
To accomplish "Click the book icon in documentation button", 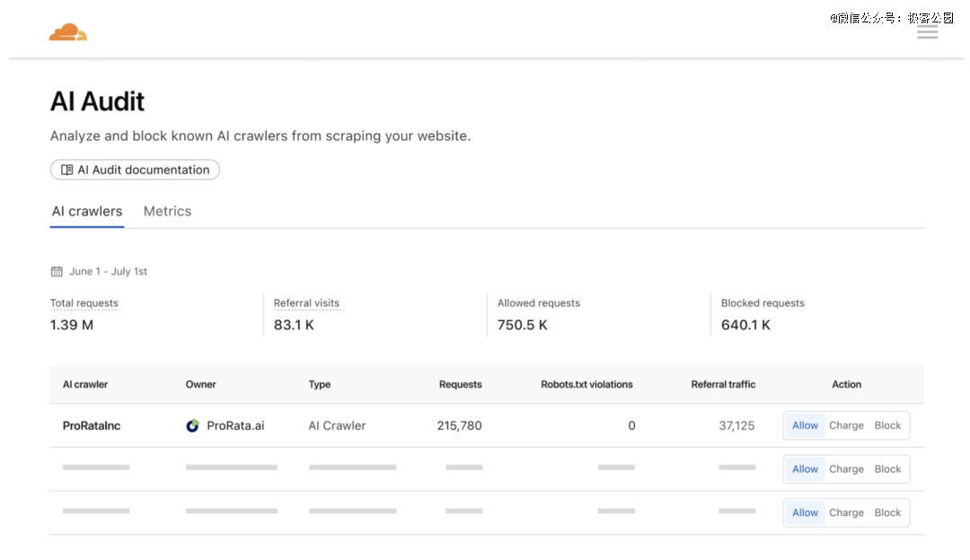I will click(67, 170).
